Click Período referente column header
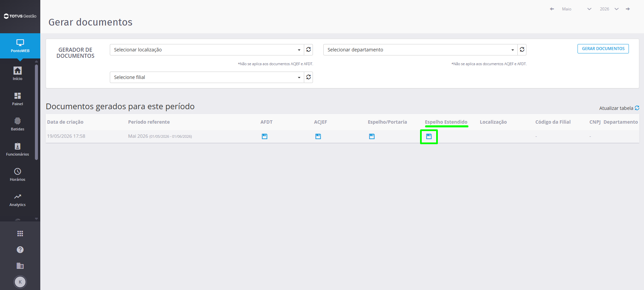The width and height of the screenshot is (644, 290). pos(149,122)
